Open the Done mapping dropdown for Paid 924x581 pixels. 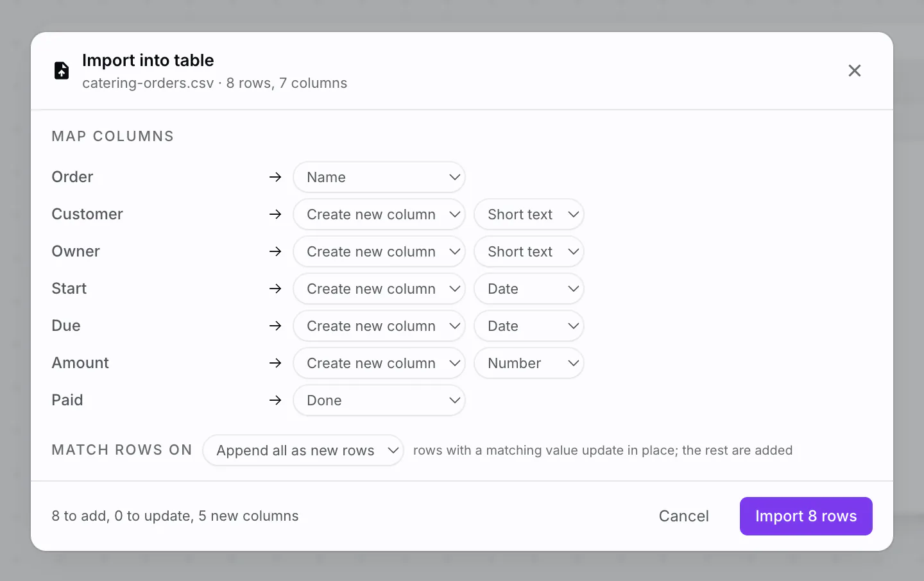tap(379, 400)
